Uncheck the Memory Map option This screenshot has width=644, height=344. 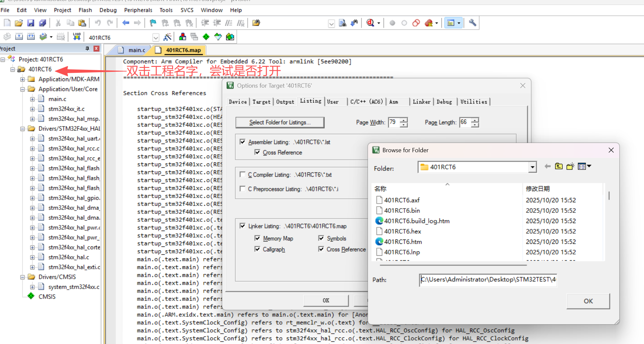(x=257, y=238)
